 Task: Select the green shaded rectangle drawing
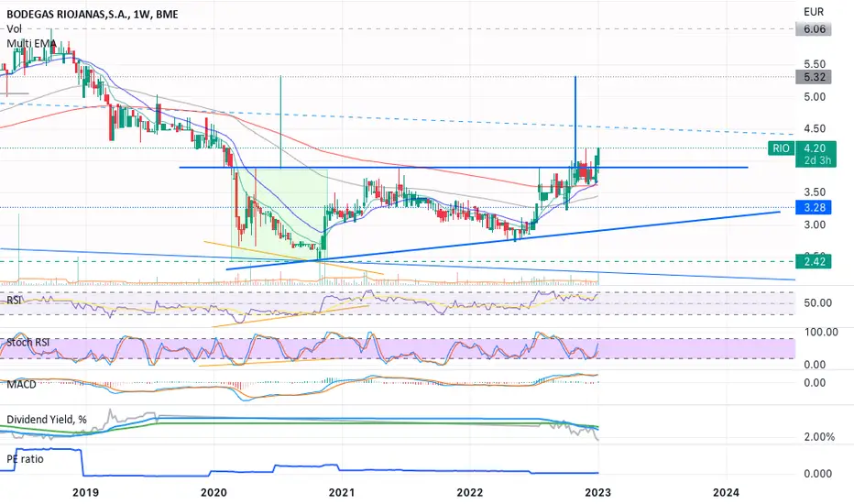tap(279, 214)
